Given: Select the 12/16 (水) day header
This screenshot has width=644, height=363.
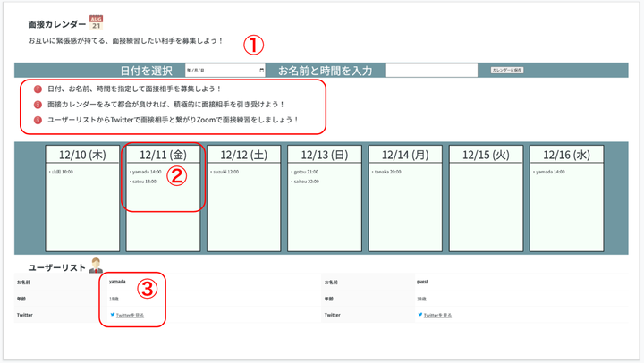Looking at the screenshot, I should coord(567,155).
